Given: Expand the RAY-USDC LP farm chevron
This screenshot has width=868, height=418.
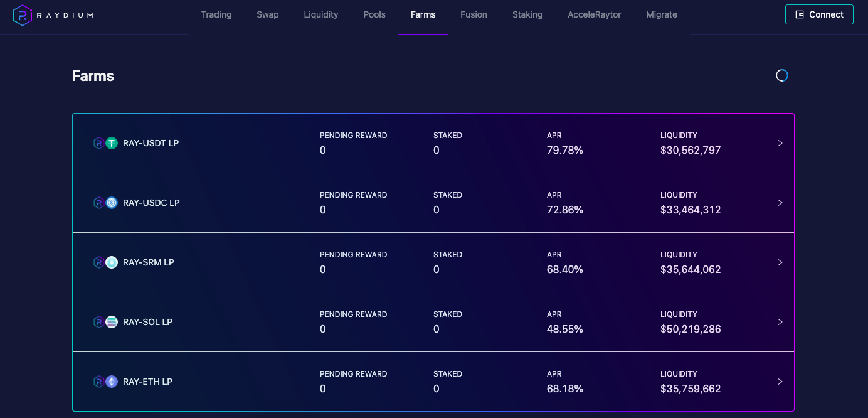Looking at the screenshot, I should click(x=780, y=203).
